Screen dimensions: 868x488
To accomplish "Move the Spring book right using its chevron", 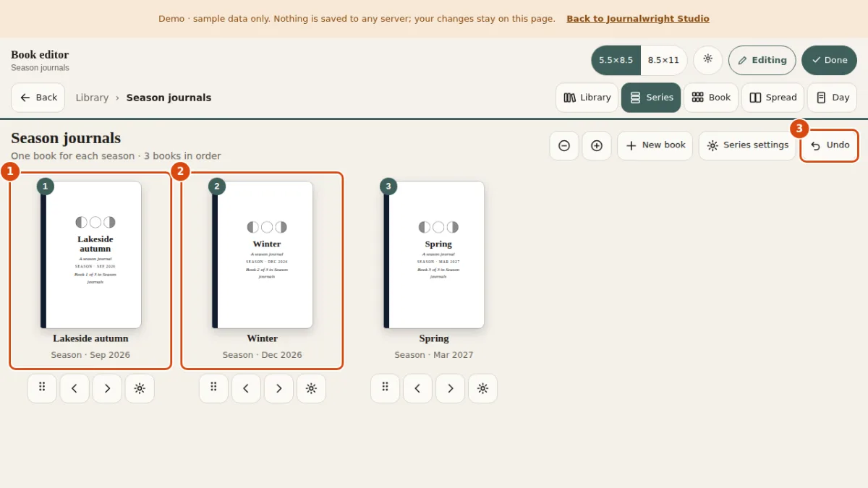I will click(x=450, y=388).
